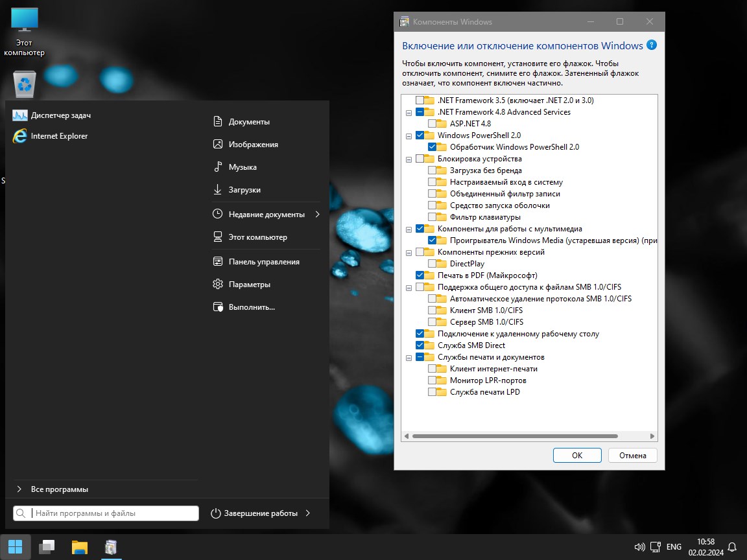
Task: Focus the Найти программы и файлы search box
Action: pos(106,513)
